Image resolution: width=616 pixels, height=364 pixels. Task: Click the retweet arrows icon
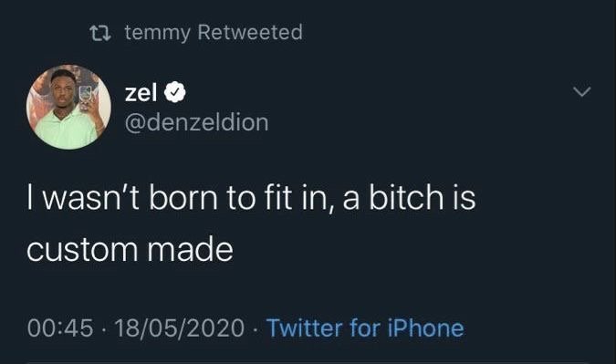(100, 34)
